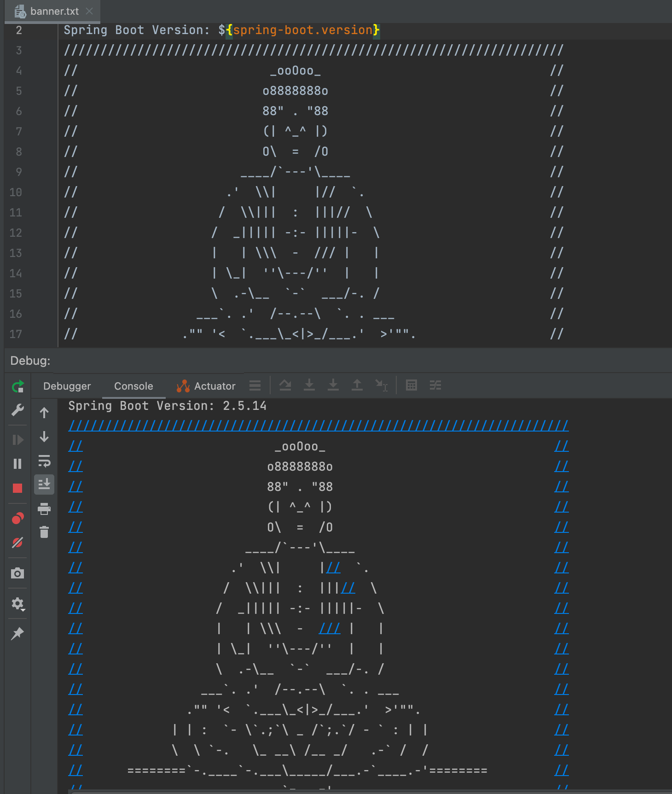
Task: Click left // link on _ooOoo_ console line
Action: tap(75, 446)
